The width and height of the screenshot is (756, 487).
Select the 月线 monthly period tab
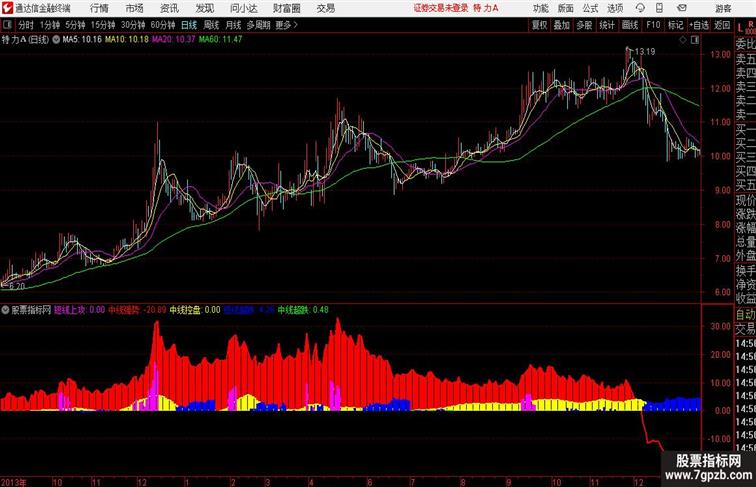pyautogui.click(x=233, y=25)
